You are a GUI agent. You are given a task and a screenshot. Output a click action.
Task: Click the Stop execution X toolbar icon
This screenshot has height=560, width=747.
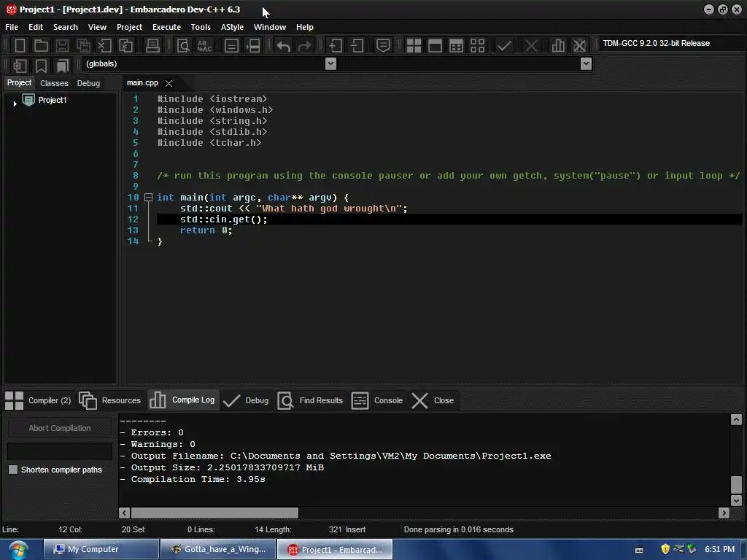pyautogui.click(x=531, y=46)
